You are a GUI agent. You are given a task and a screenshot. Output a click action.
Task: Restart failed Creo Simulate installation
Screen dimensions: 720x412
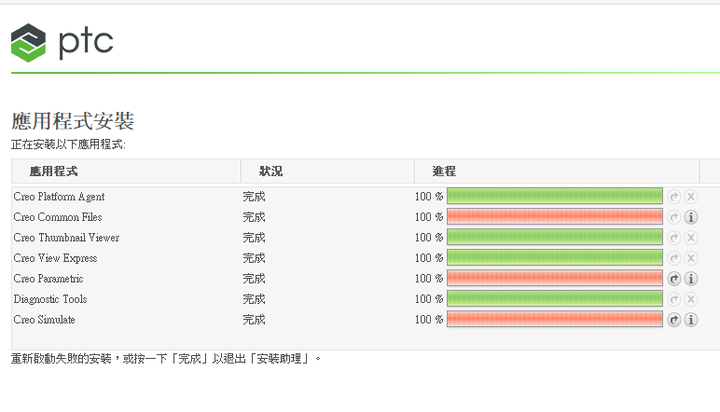[674, 320]
